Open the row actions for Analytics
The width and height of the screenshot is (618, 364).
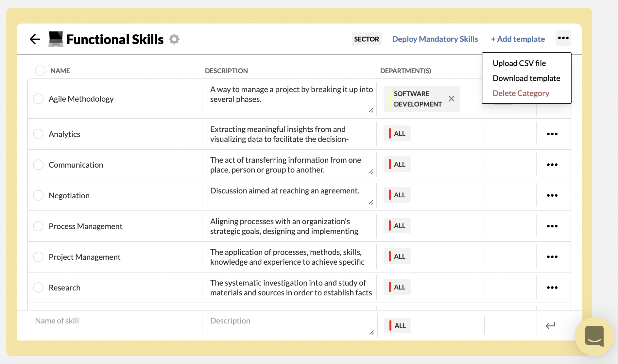coord(552,134)
